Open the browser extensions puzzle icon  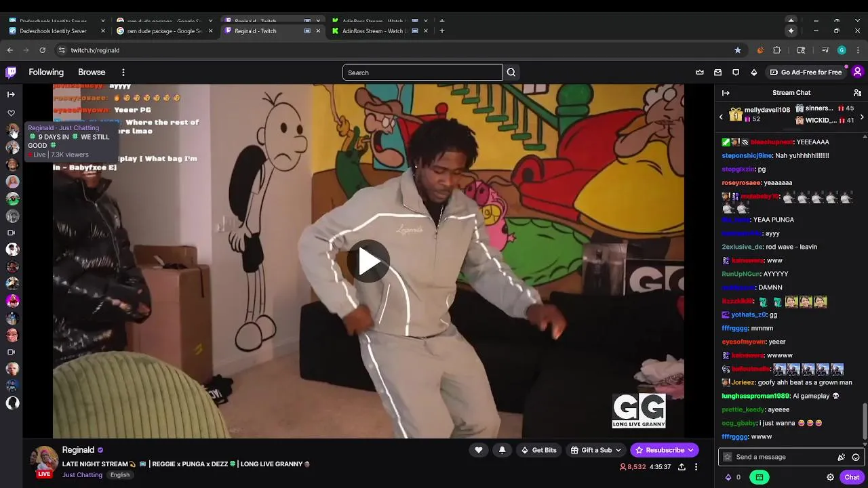(777, 50)
